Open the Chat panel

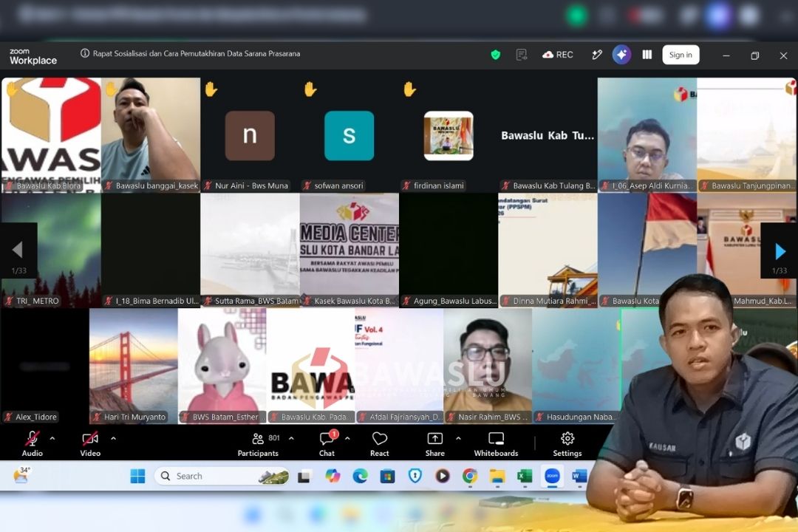(327, 444)
